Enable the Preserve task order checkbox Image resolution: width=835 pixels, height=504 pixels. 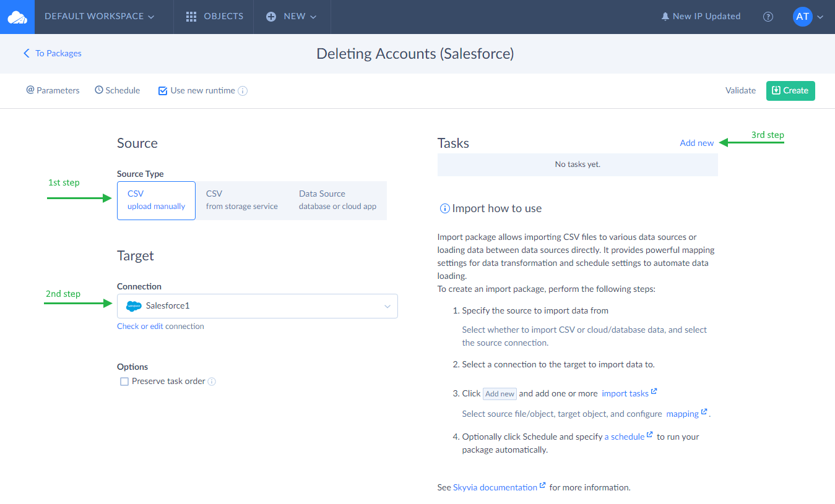(124, 382)
